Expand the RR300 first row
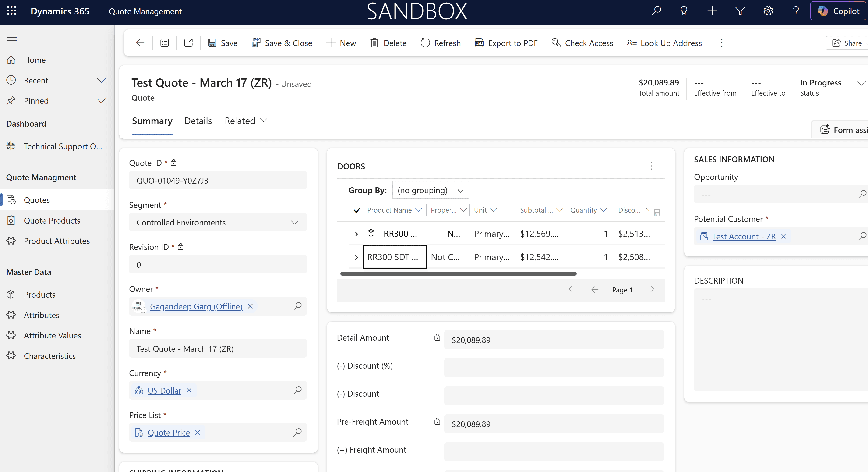868x472 pixels. 356,234
